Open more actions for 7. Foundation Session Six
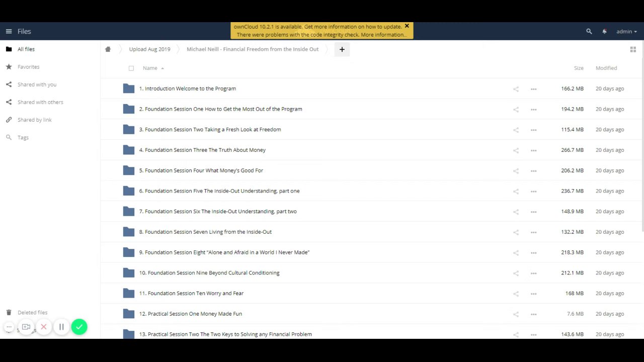This screenshot has width=644, height=362. tap(533, 212)
